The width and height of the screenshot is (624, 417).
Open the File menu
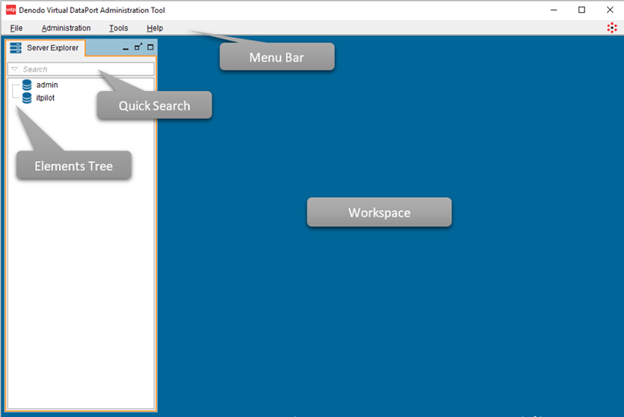[16, 28]
